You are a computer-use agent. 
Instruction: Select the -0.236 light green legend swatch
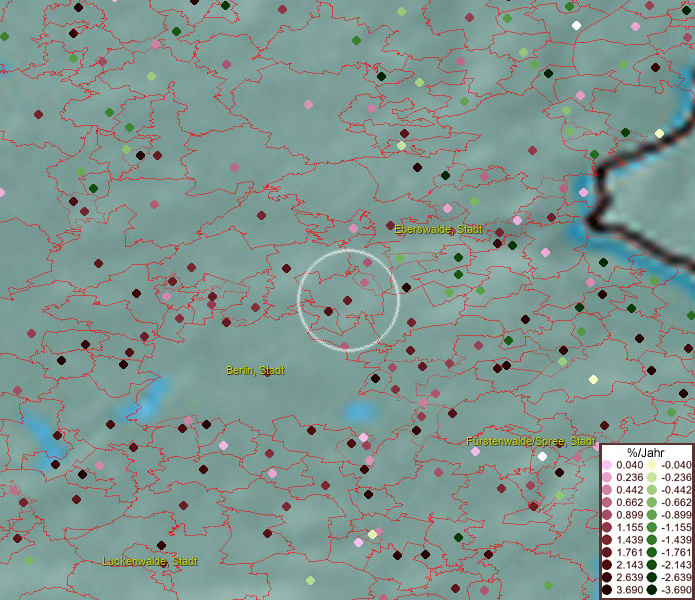651,478
